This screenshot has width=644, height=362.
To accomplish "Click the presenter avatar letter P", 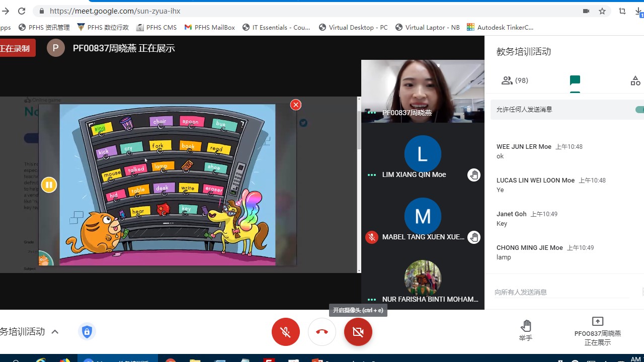I will (x=56, y=48).
